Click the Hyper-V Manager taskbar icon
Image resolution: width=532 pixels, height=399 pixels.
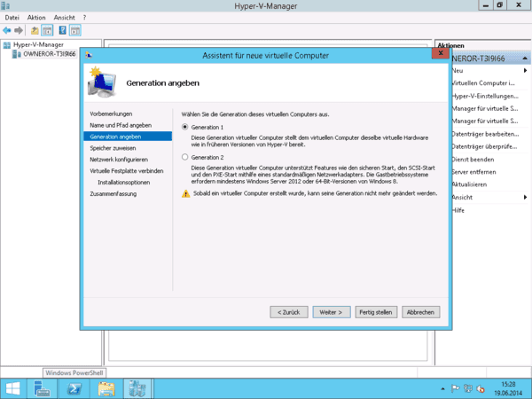coord(137,389)
